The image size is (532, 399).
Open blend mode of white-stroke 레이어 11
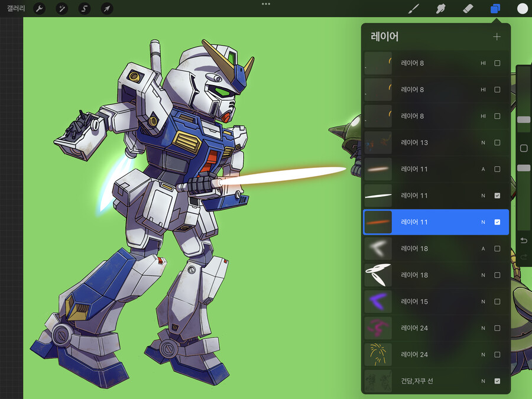pyautogui.click(x=483, y=196)
